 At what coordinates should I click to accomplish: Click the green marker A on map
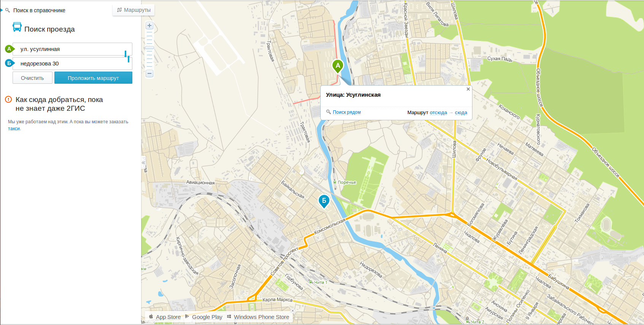click(338, 66)
